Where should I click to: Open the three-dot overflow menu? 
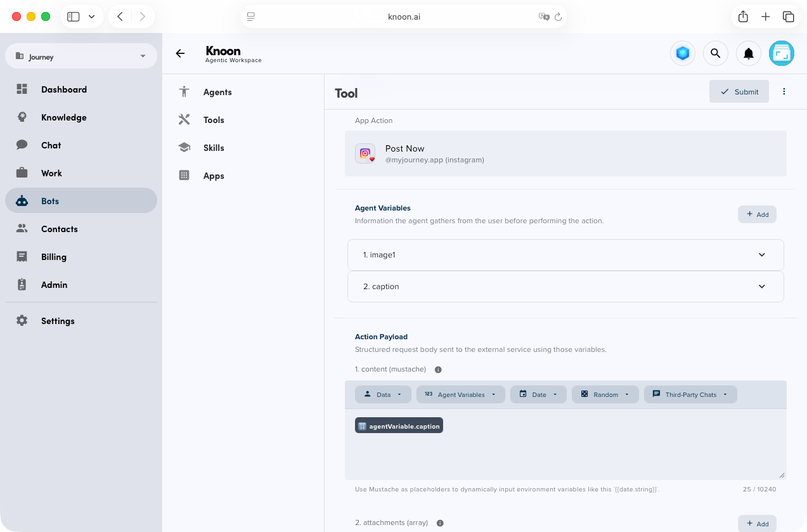tap(784, 91)
